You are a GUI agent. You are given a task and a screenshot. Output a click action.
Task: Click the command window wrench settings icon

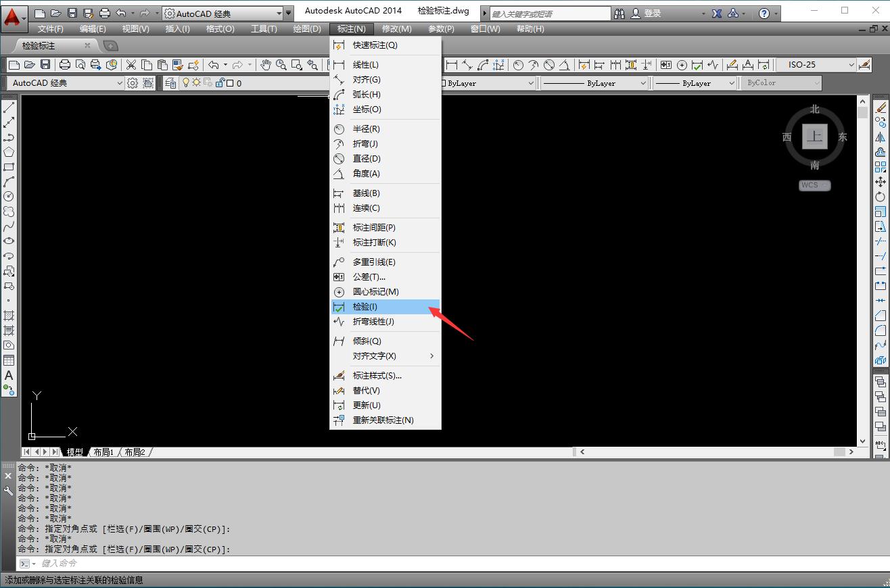coord(8,492)
